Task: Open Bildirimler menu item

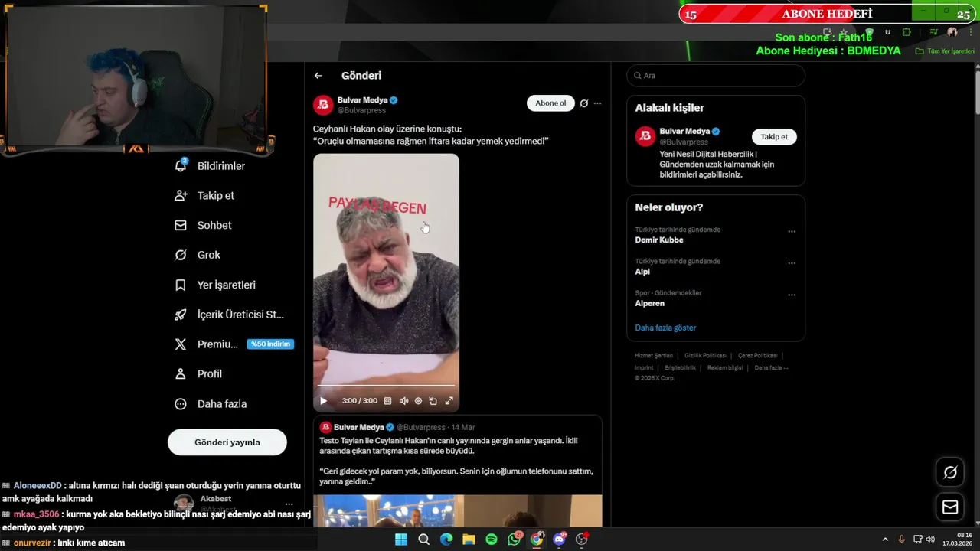Action: (221, 166)
